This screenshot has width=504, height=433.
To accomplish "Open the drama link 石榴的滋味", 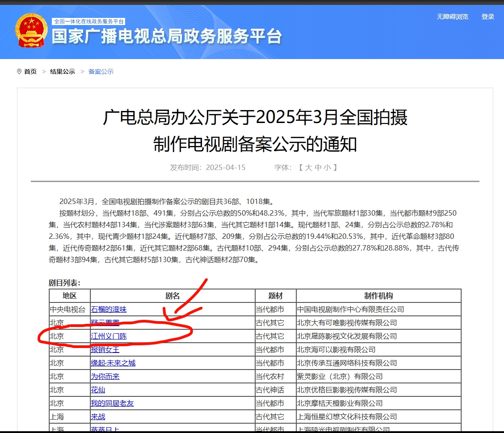I will 109,309.
